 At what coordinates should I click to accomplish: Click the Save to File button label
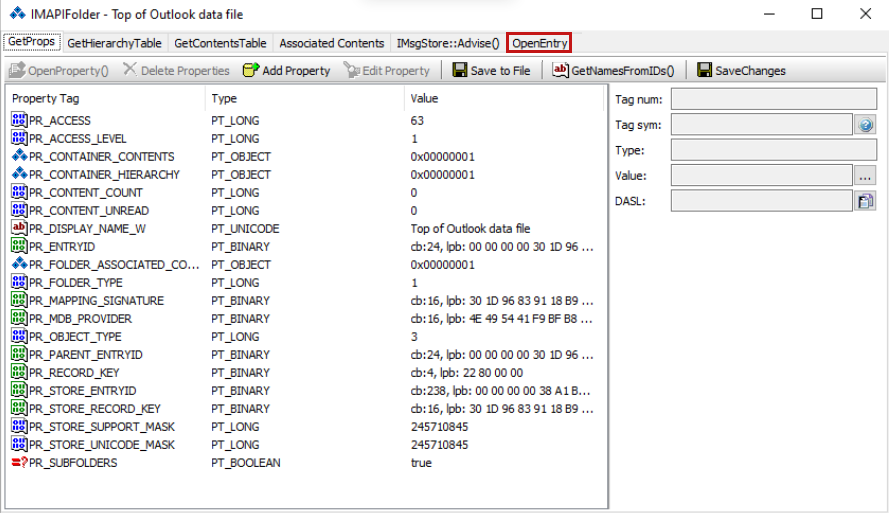501,71
